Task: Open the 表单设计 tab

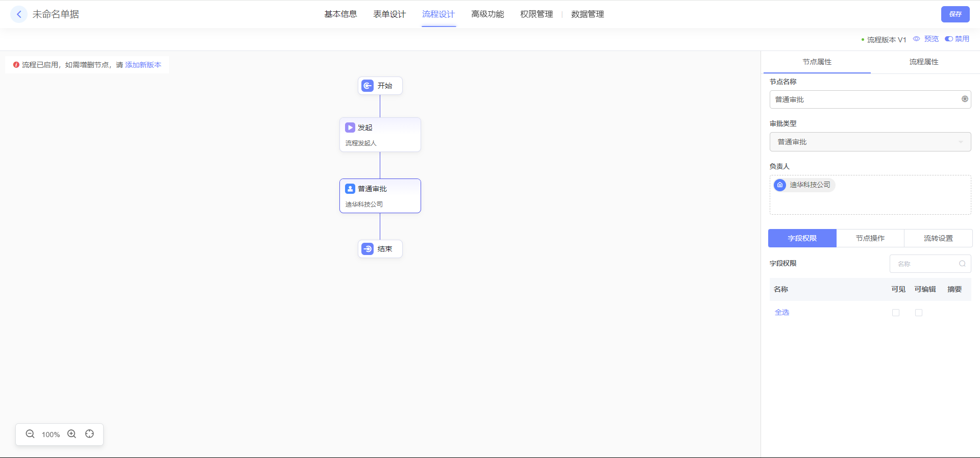Action: pyautogui.click(x=389, y=14)
